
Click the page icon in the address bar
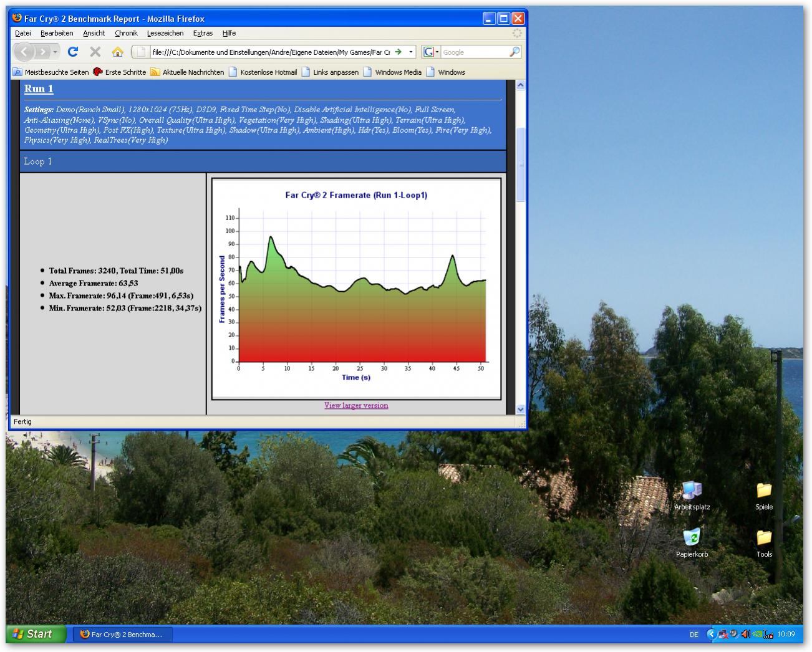(x=142, y=52)
